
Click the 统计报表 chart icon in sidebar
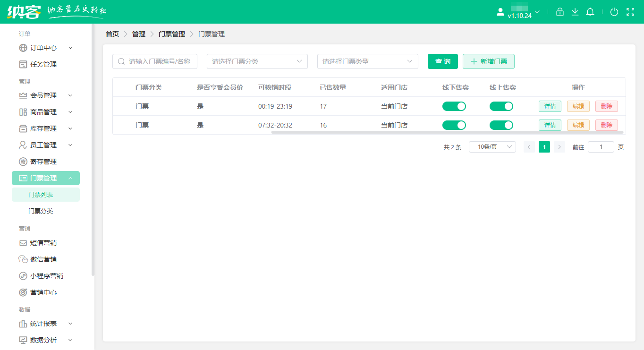point(22,324)
